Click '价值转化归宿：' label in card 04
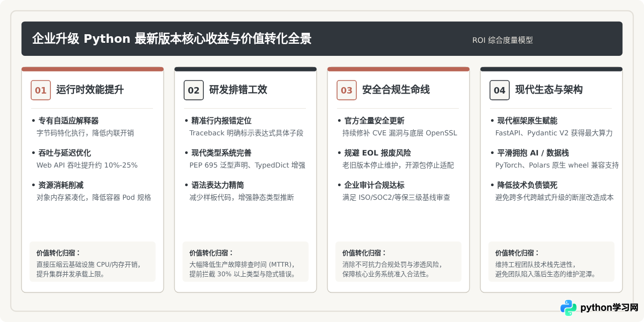Image resolution: width=644 pixels, height=322 pixels. (518, 253)
